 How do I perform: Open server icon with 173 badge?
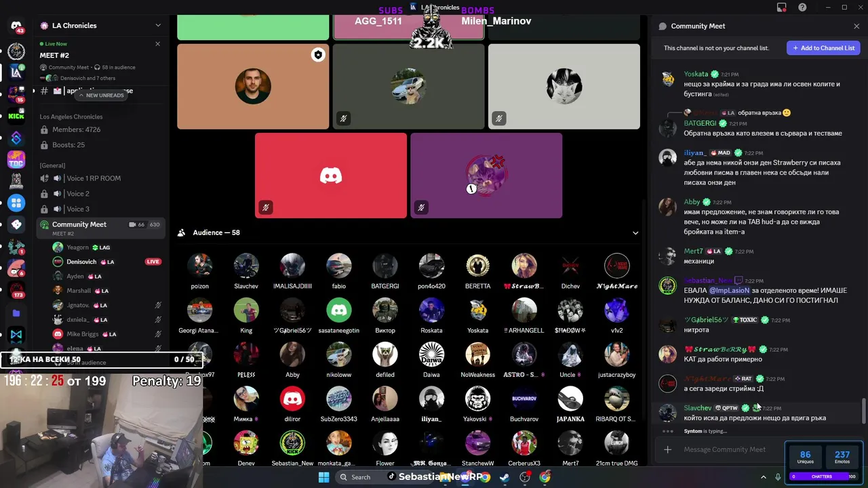point(16,290)
